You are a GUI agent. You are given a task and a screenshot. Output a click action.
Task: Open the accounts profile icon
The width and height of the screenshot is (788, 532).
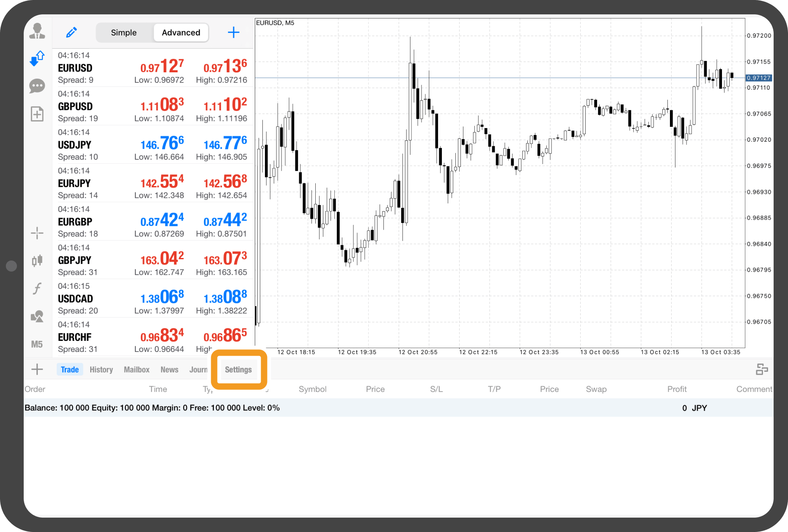(37, 31)
